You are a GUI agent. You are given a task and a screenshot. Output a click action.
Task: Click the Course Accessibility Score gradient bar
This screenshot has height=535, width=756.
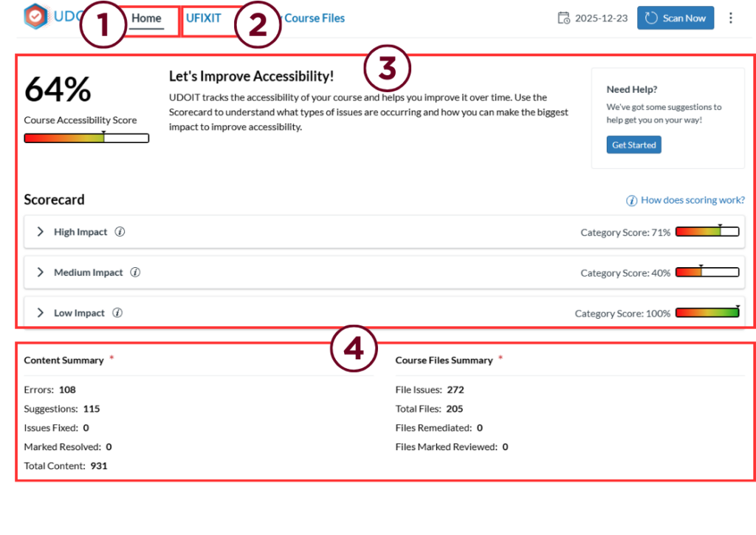point(86,138)
